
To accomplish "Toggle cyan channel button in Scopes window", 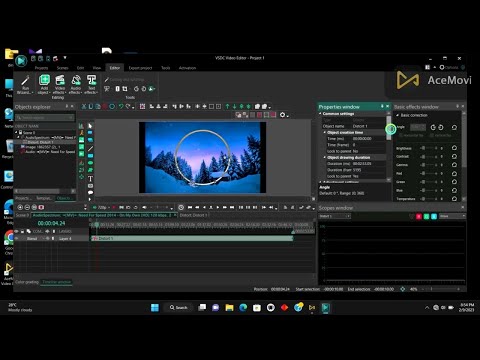I will click(434, 216).
